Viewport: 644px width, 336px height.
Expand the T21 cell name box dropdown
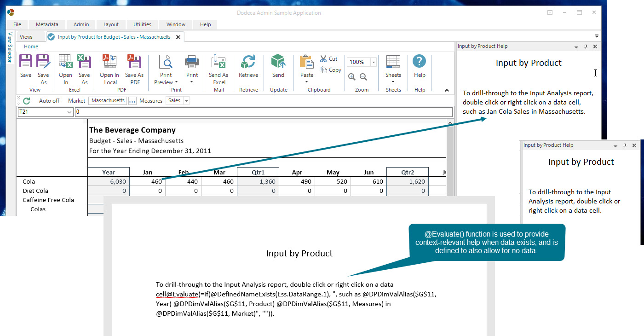pos(69,112)
